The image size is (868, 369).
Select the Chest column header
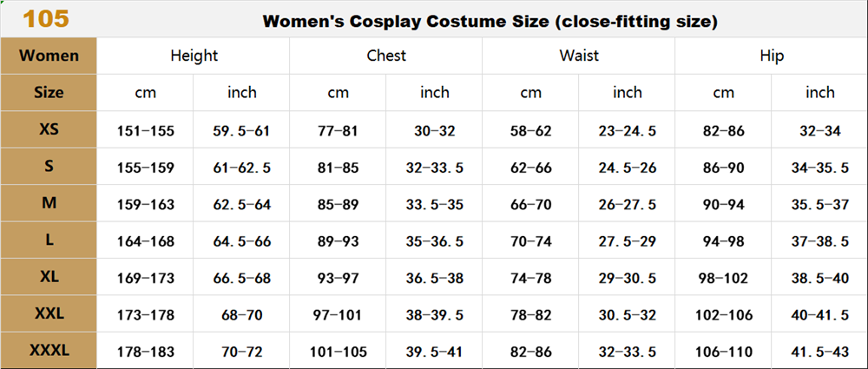pyautogui.click(x=386, y=56)
